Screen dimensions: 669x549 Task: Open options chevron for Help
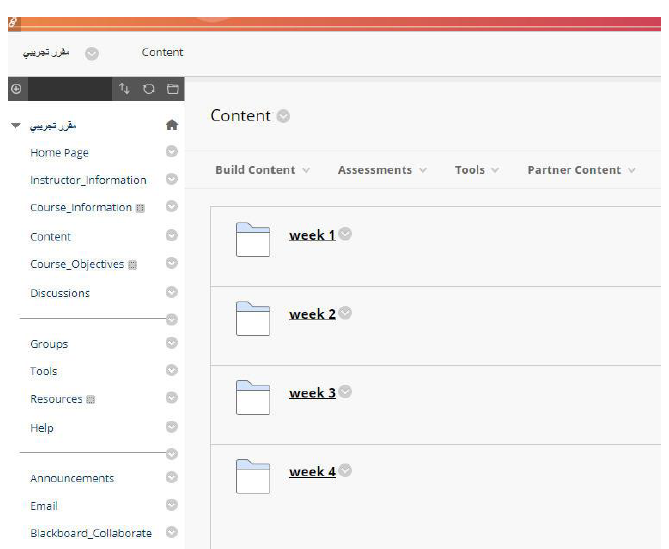click(x=172, y=427)
